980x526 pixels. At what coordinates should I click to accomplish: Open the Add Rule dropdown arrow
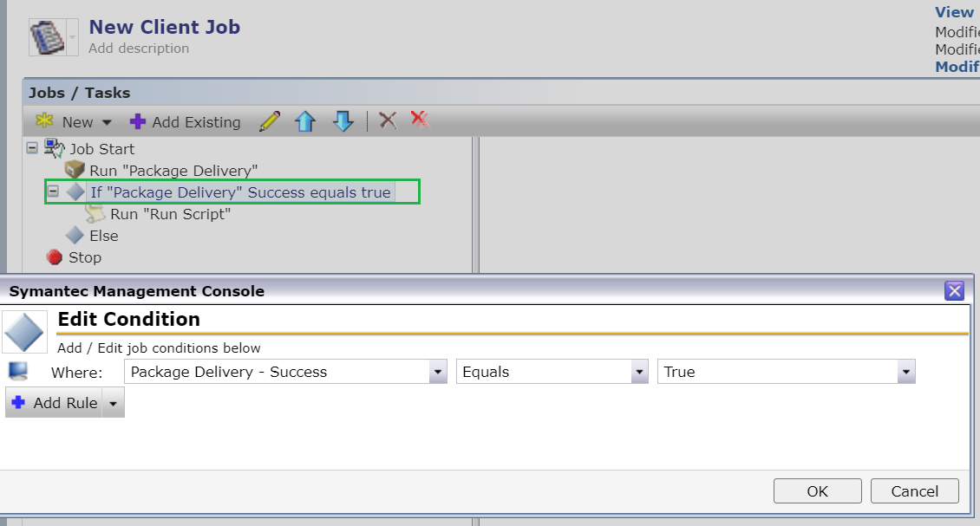pos(113,403)
